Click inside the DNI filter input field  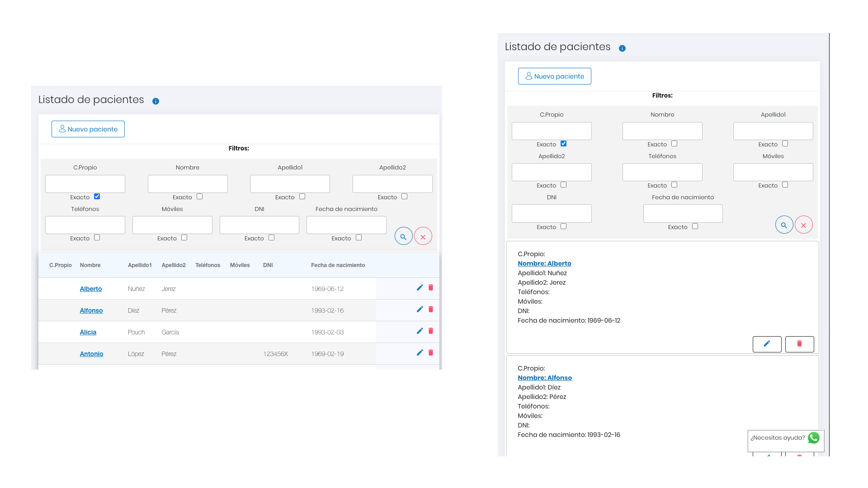click(259, 225)
